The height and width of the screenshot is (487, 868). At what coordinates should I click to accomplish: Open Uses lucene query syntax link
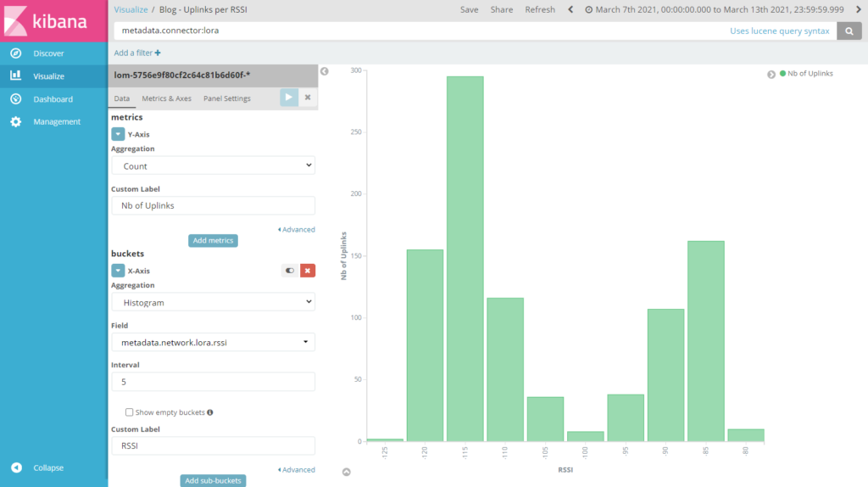pos(780,31)
